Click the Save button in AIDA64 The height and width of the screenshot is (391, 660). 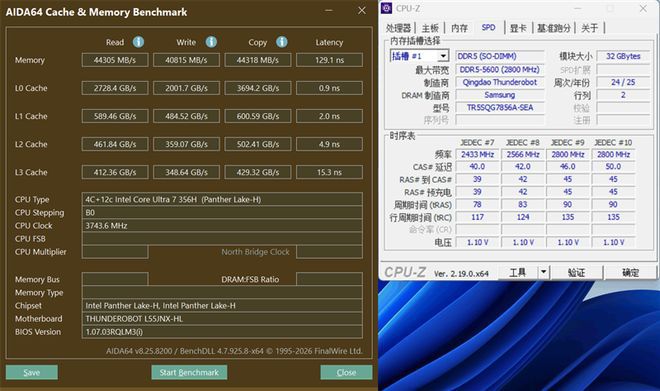tap(32, 372)
